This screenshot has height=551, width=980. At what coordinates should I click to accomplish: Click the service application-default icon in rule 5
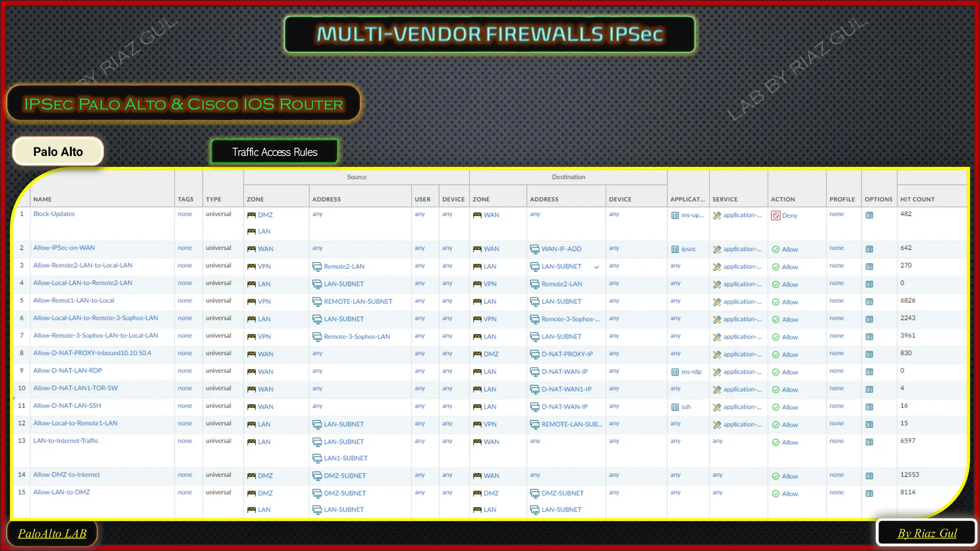point(717,302)
